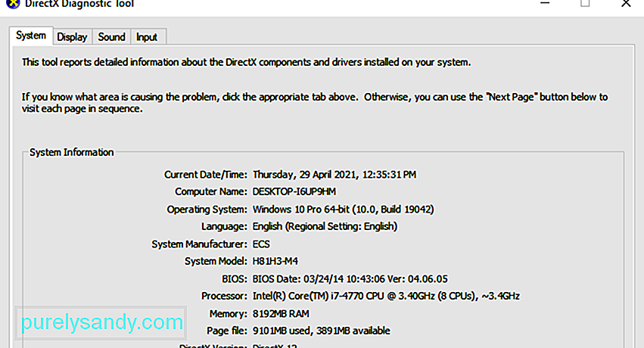Image resolution: width=644 pixels, height=348 pixels.
Task: Close the DirectX Diagnostic Tool window
Action: tap(626, 4)
